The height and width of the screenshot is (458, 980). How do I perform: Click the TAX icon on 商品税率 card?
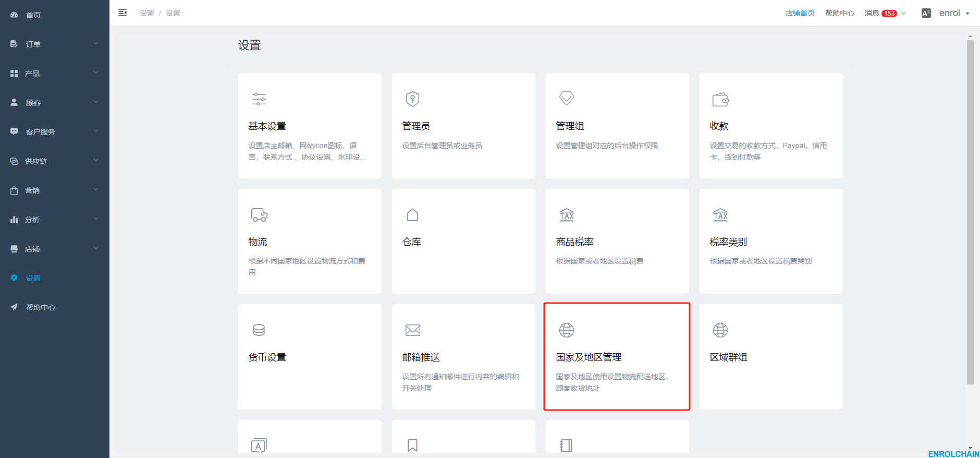pyautogui.click(x=567, y=215)
